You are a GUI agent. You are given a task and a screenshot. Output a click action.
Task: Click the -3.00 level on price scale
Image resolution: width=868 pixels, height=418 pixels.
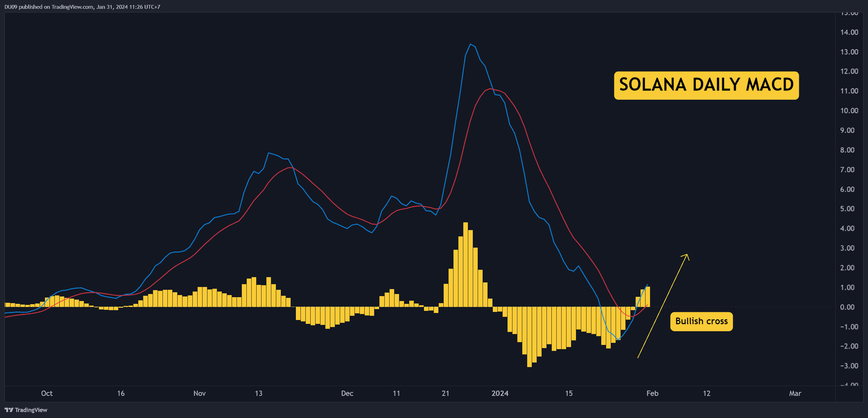pos(849,366)
